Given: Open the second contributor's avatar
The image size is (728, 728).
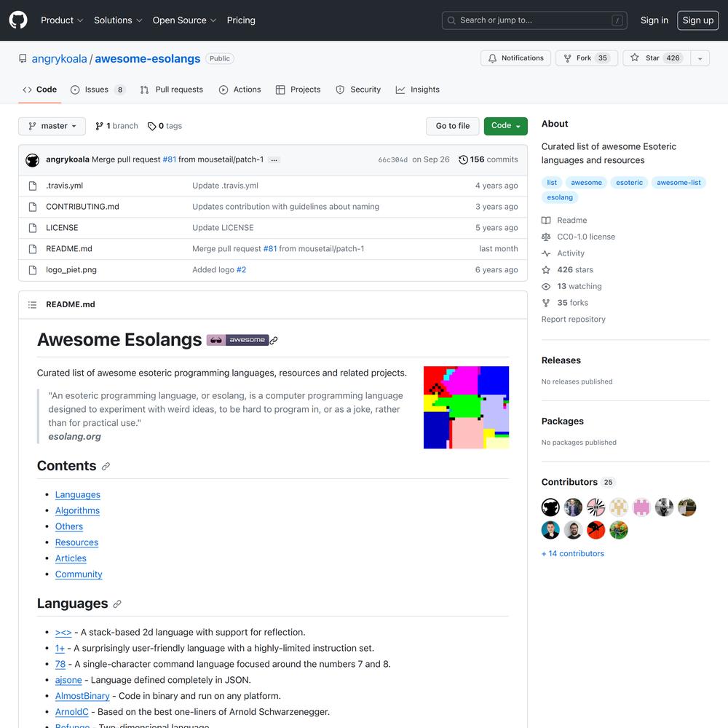Looking at the screenshot, I should (x=574, y=507).
